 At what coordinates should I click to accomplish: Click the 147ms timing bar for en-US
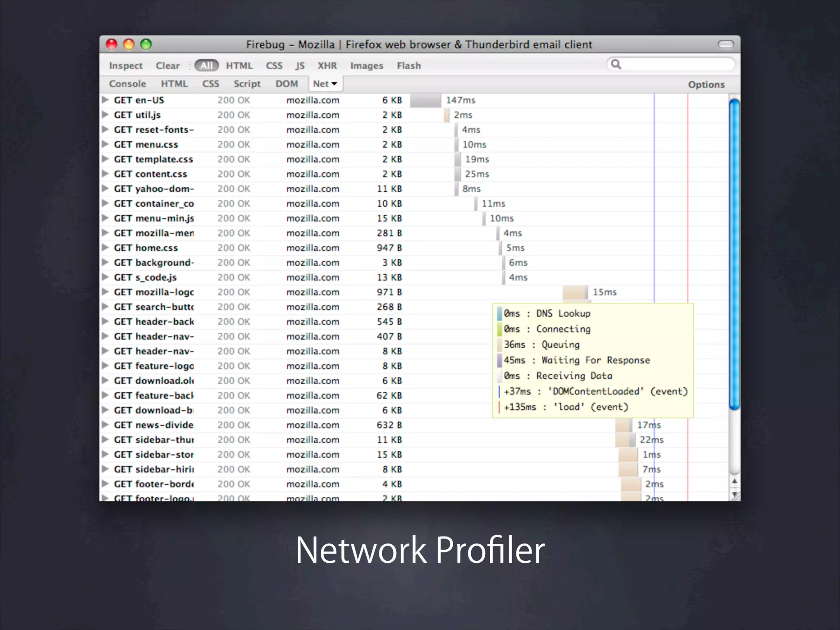click(425, 100)
